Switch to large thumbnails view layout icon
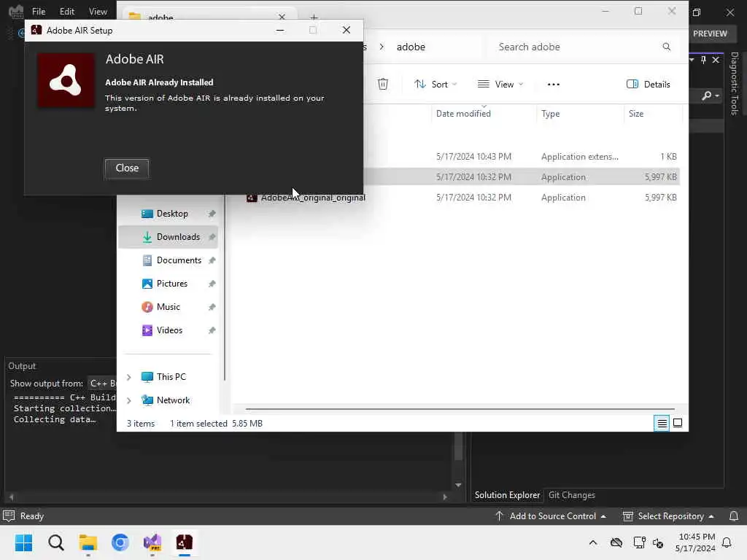 point(678,423)
